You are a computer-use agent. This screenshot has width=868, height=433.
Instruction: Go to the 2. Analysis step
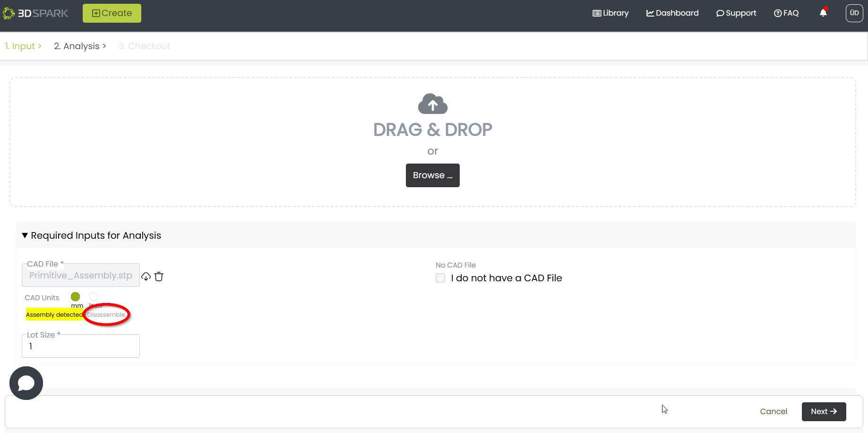click(77, 46)
